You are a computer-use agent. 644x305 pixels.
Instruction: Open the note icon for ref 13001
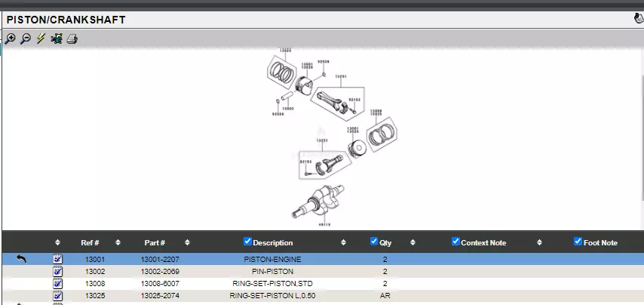pyautogui.click(x=58, y=259)
